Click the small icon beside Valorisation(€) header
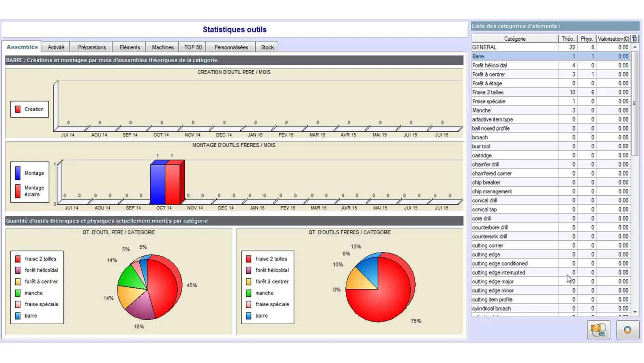Screen dimensions: 644x363 634,38
